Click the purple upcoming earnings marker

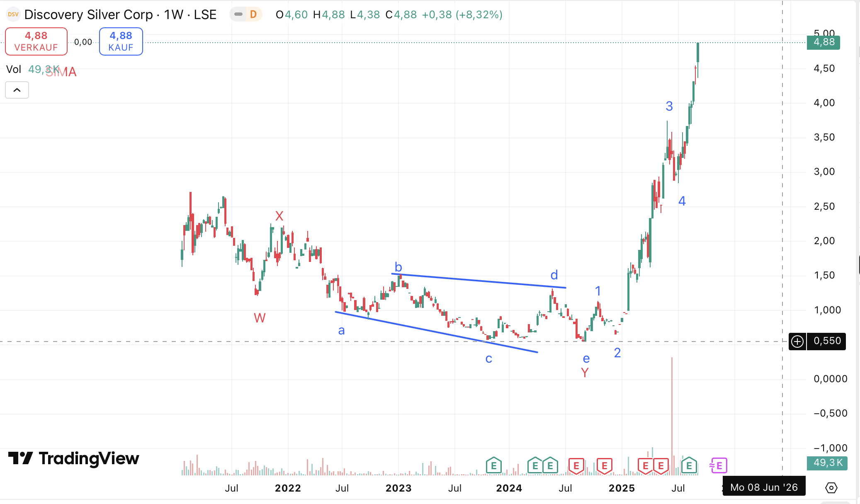click(719, 465)
